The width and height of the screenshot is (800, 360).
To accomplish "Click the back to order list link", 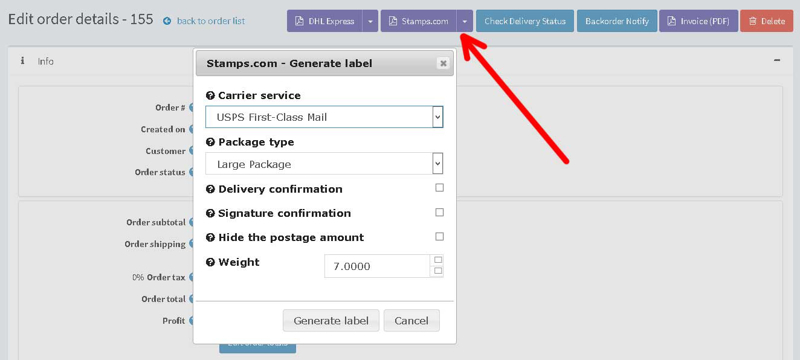I will click(211, 21).
